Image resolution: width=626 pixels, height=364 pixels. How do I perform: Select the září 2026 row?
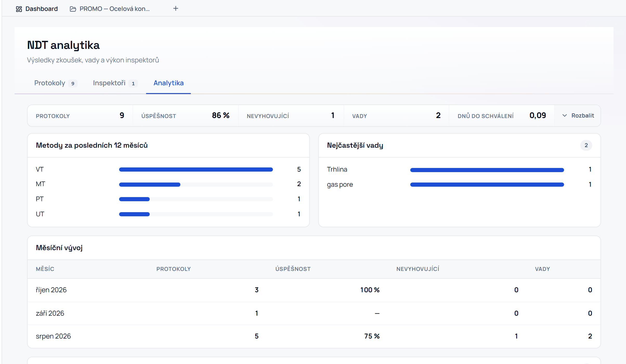click(314, 313)
